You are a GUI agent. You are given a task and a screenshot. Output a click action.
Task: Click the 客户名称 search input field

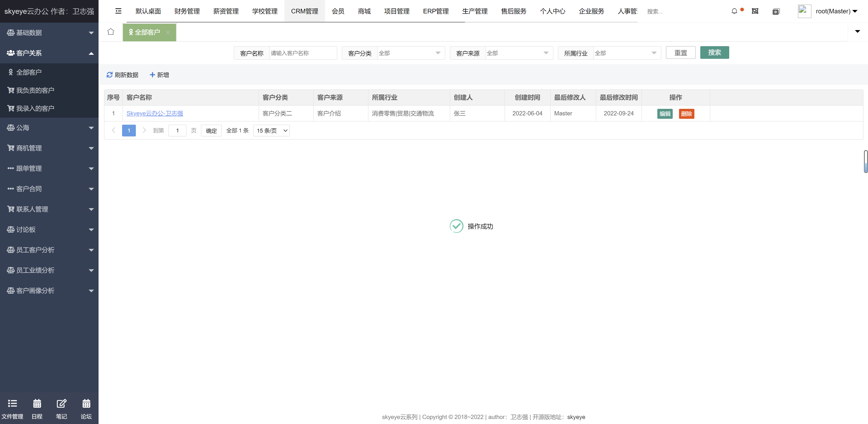pos(302,53)
